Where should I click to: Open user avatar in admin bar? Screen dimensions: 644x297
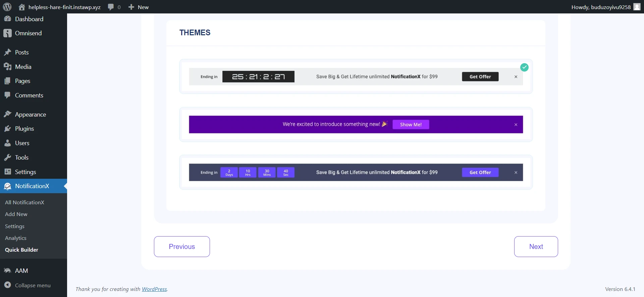pos(637,7)
